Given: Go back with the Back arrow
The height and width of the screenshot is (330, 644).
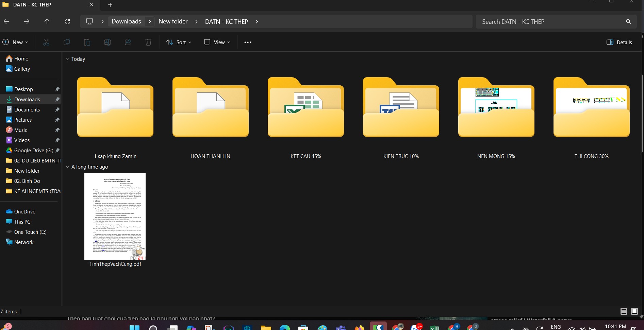Looking at the screenshot, I should tap(6, 21).
